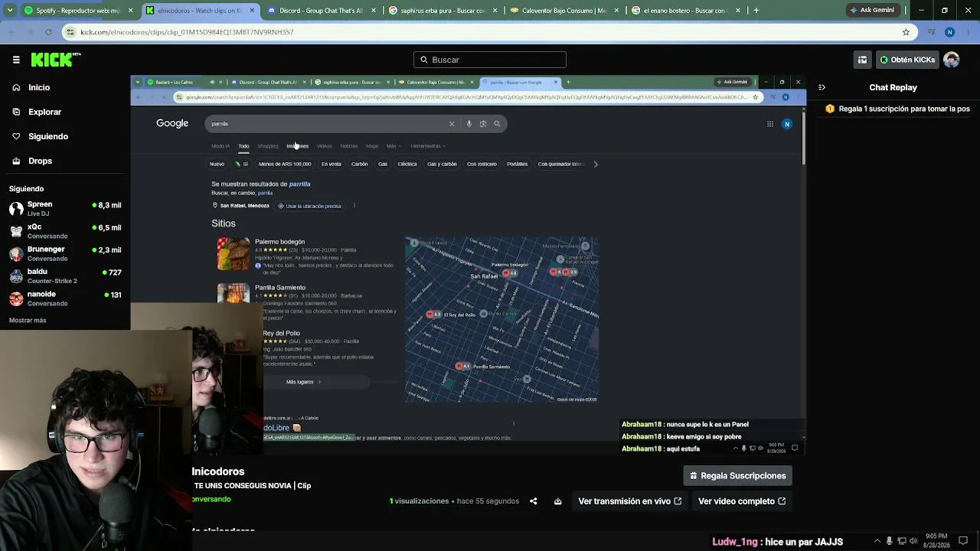
Task: Open Explorar in the sidebar
Action: [44, 112]
